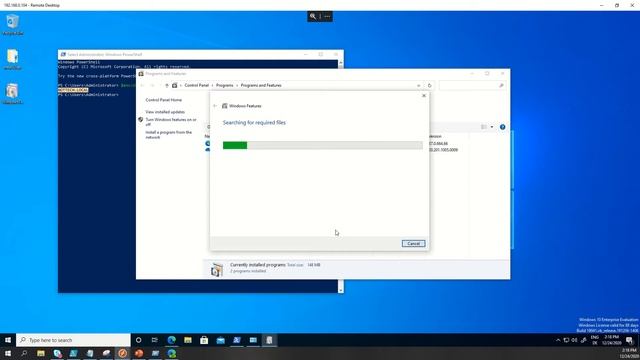Viewport: 640px width, 360px height.
Task: Open volume control tray icon
Action: point(575,340)
